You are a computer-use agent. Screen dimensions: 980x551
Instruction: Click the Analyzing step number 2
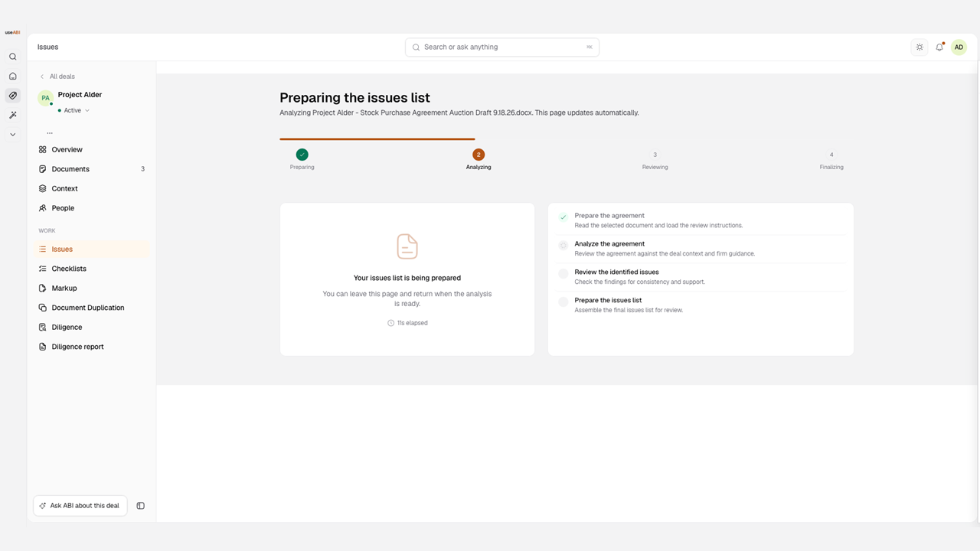[x=479, y=155]
